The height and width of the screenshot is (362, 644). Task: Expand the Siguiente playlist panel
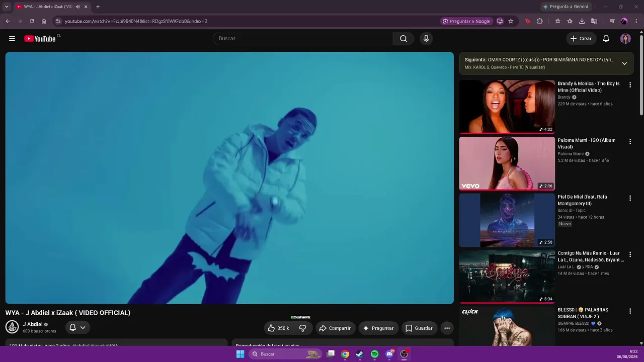pos(624,63)
